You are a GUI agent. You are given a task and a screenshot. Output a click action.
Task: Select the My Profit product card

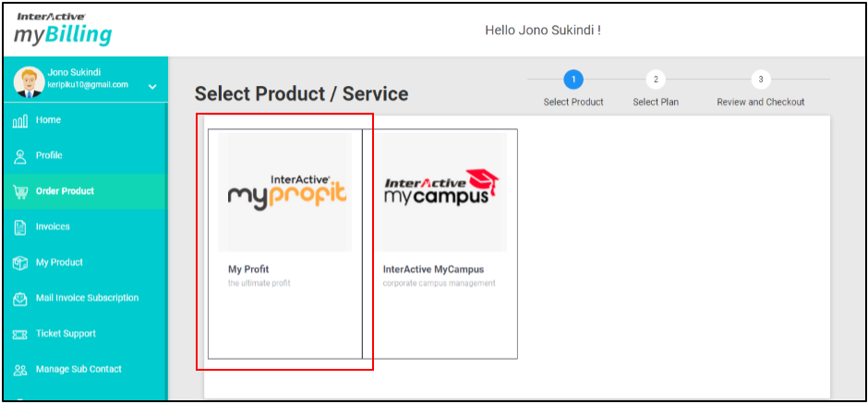pos(284,243)
